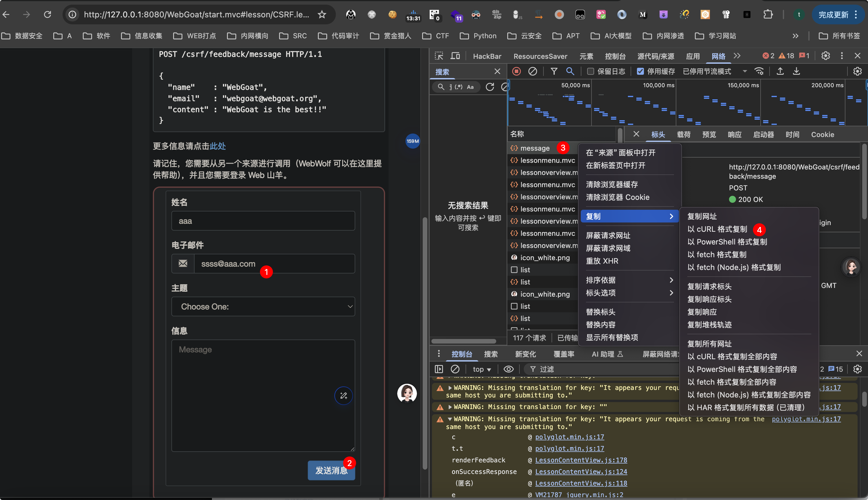
Task: Open the browser extensions puzzle icon
Action: click(x=768, y=14)
